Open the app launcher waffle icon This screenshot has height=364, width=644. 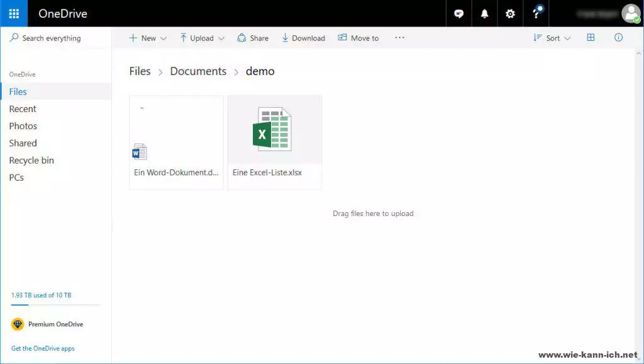(14, 13)
